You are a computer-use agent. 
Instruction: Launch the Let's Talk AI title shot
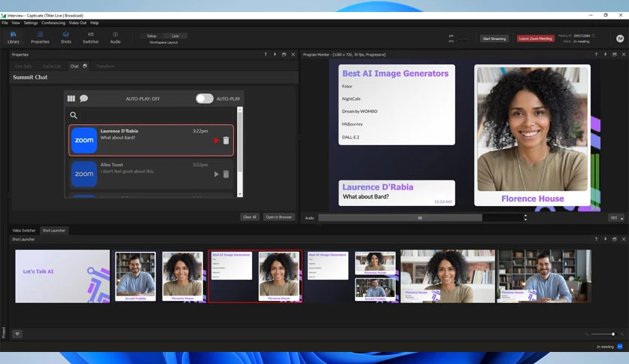coord(62,276)
